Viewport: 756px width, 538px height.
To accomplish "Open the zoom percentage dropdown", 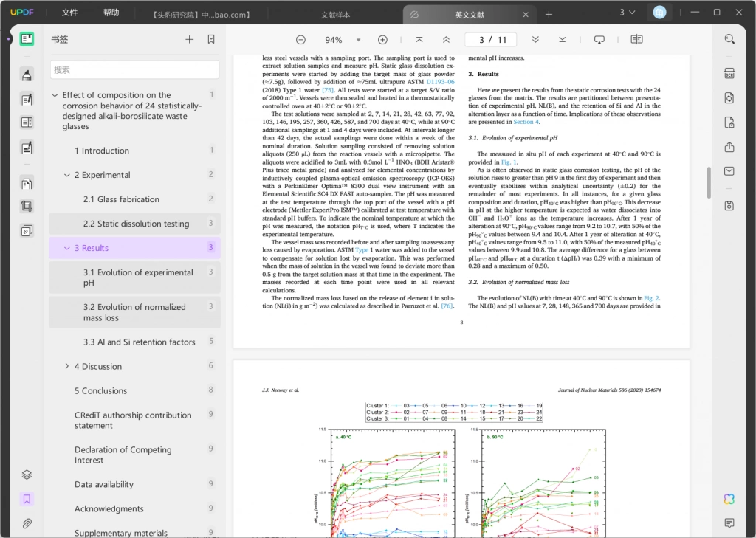I will coord(358,40).
